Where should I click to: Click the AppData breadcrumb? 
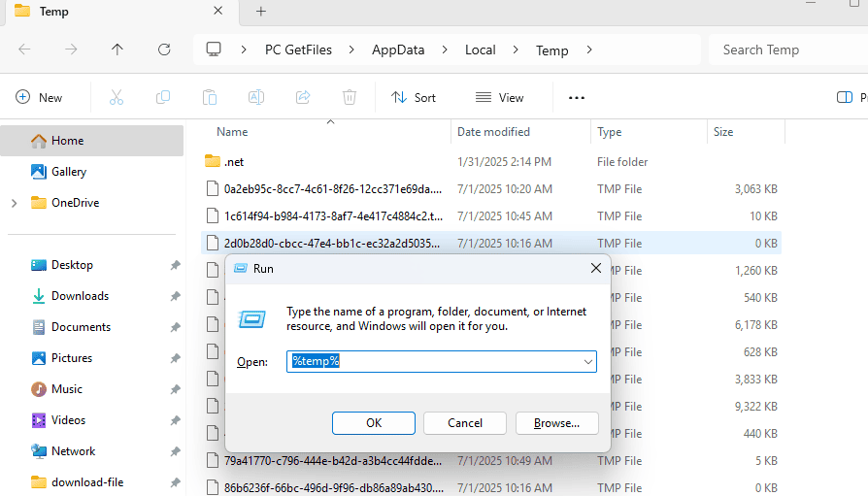click(x=398, y=50)
